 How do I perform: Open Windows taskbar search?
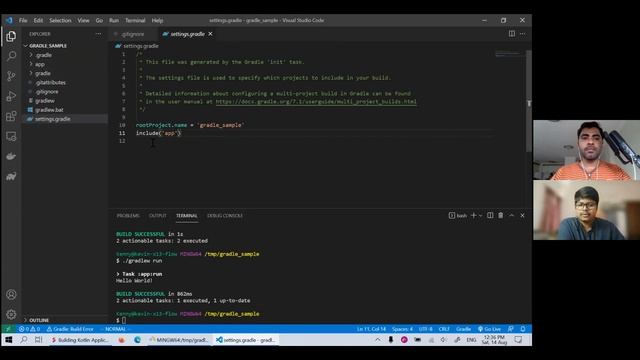click(24, 340)
